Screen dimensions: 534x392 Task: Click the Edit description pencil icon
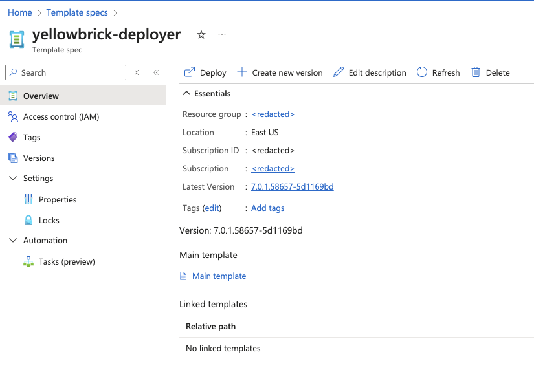coord(339,72)
